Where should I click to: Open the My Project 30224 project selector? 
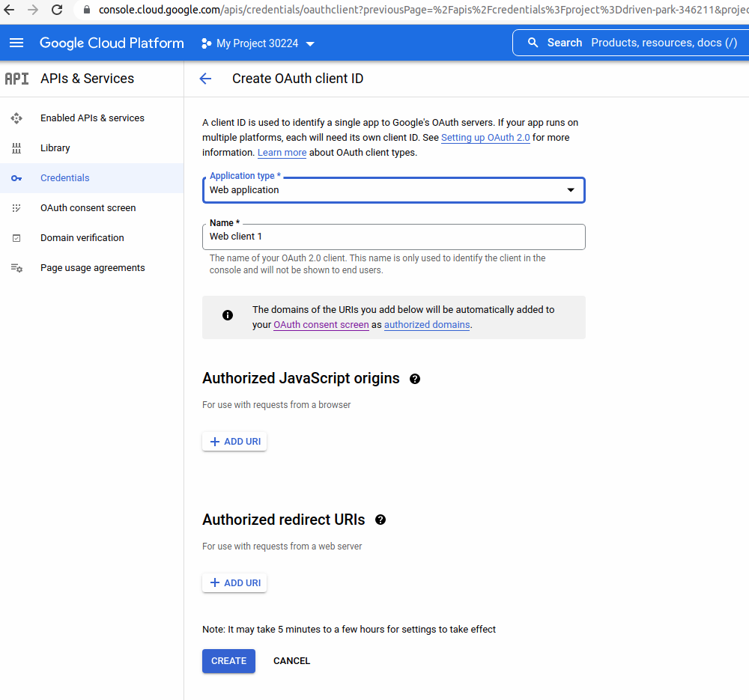click(x=258, y=43)
